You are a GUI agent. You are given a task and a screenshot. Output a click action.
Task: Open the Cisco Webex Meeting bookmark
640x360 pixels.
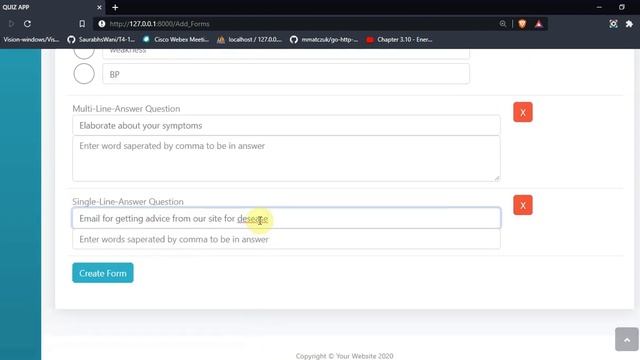tap(176, 40)
